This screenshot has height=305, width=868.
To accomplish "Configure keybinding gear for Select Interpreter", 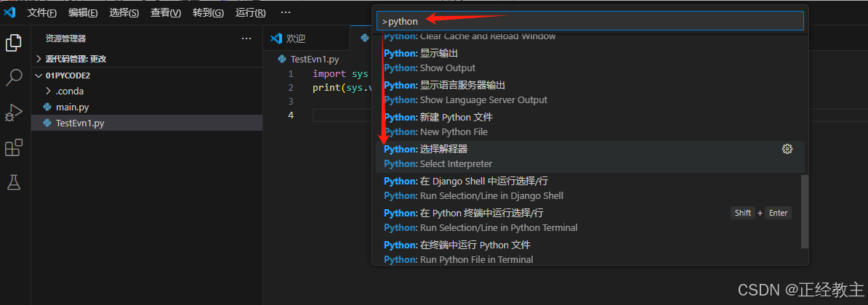I will tap(787, 149).
